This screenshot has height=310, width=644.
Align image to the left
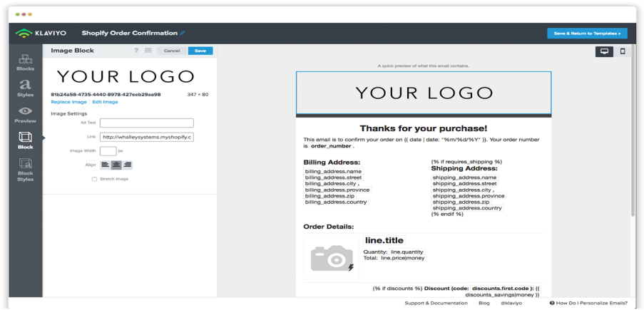pos(106,165)
